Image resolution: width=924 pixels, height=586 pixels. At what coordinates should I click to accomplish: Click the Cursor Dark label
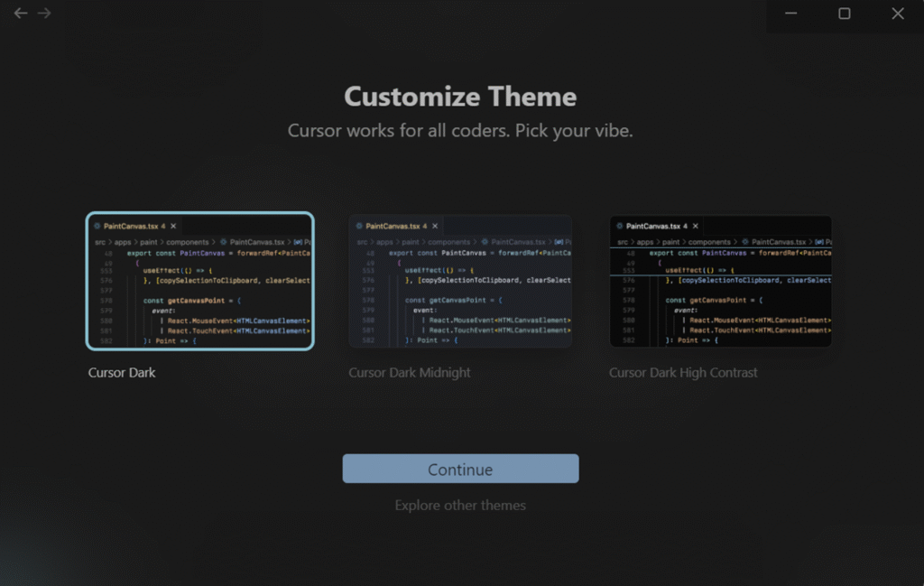coord(122,373)
